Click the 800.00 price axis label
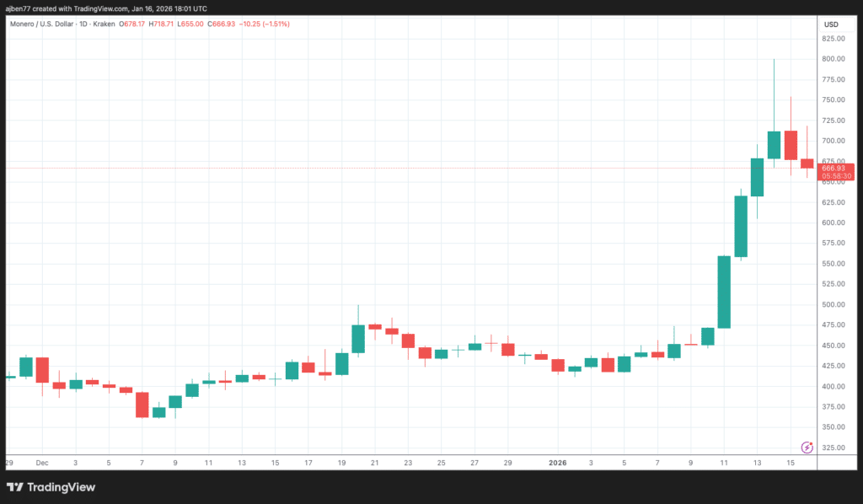Image resolution: width=863 pixels, height=504 pixels. click(834, 59)
